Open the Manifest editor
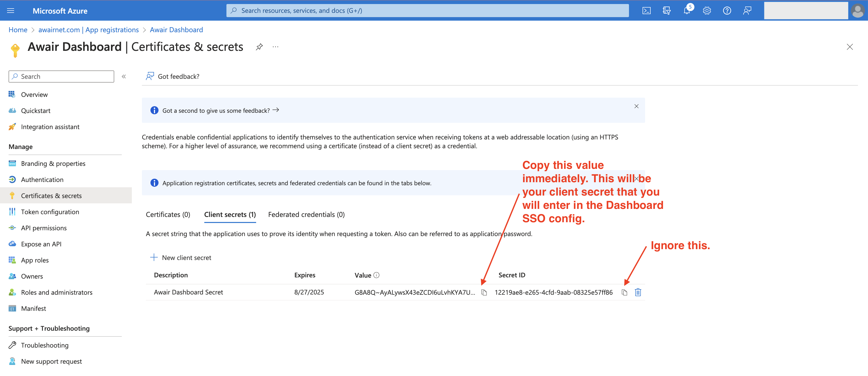Image resolution: width=868 pixels, height=376 pixels. (33, 309)
